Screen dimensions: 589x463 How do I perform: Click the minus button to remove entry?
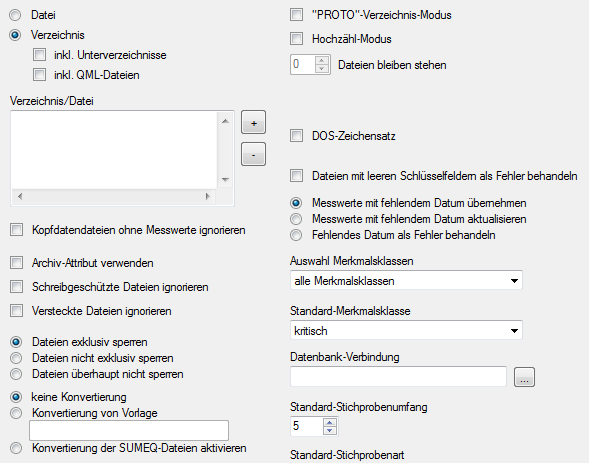(x=253, y=154)
